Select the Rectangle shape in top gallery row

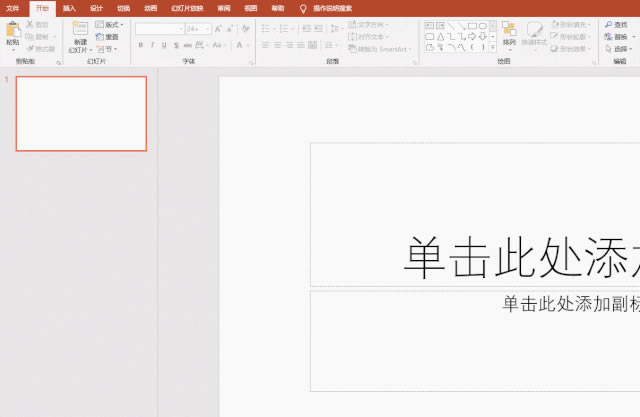[x=472, y=26]
